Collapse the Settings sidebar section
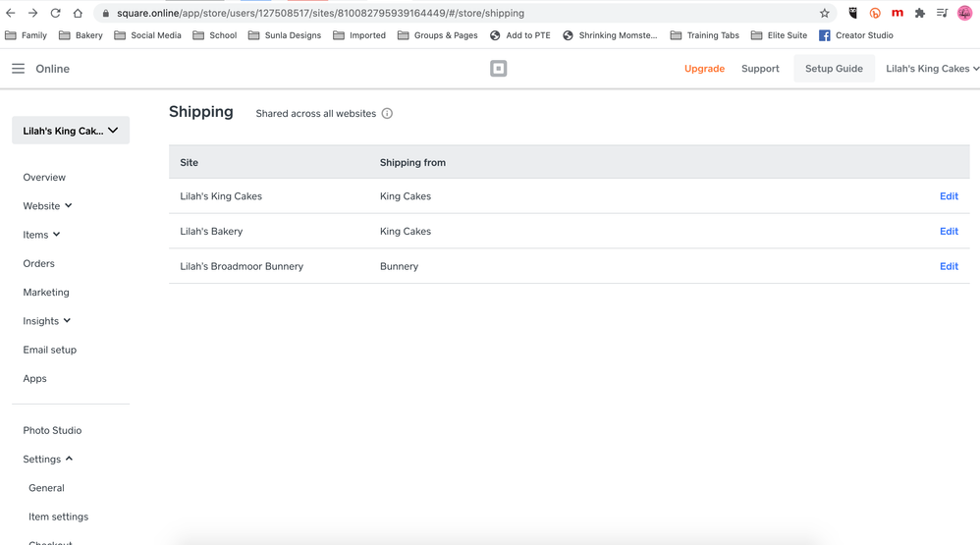Viewport: 980px width, 545px height. [x=47, y=459]
